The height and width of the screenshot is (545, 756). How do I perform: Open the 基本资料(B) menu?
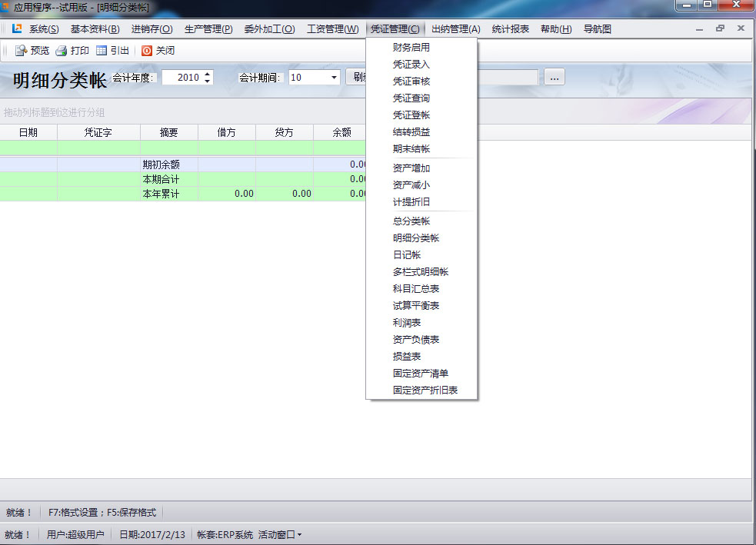[95, 29]
